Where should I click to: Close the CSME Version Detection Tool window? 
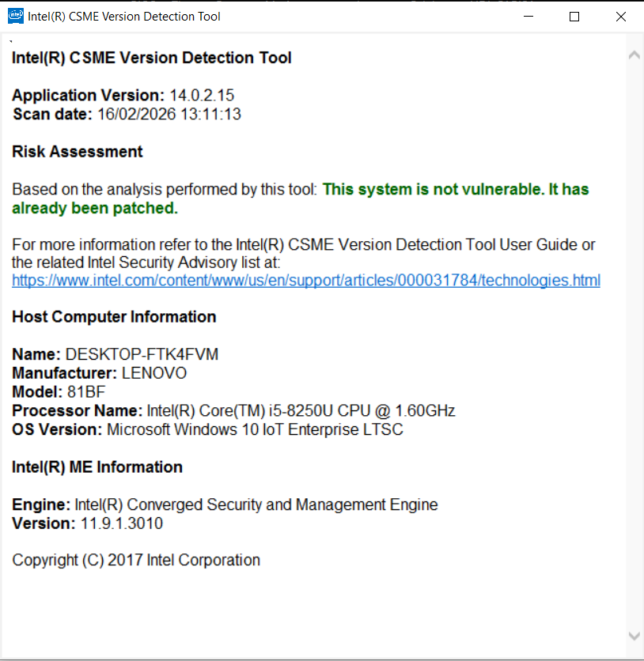[x=621, y=17]
